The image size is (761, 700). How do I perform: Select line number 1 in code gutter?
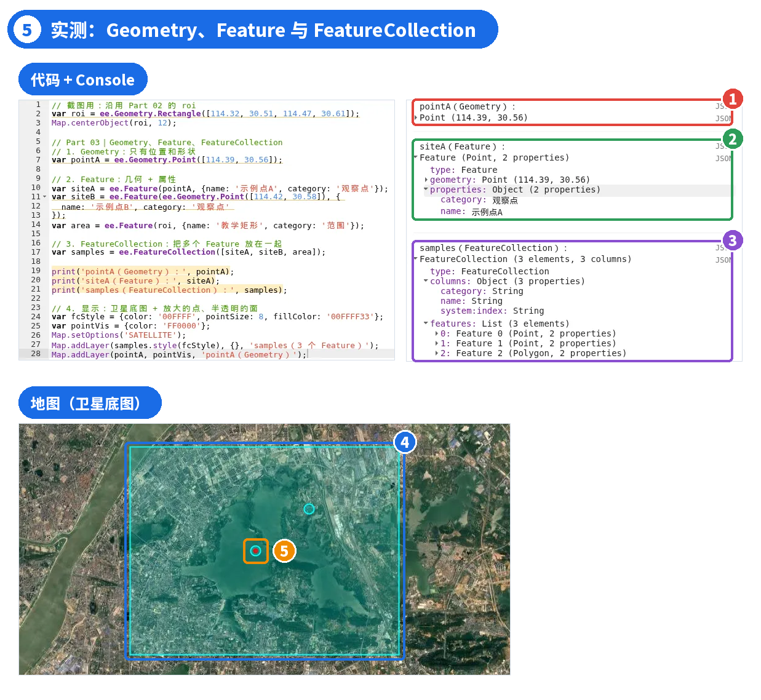[x=38, y=105]
